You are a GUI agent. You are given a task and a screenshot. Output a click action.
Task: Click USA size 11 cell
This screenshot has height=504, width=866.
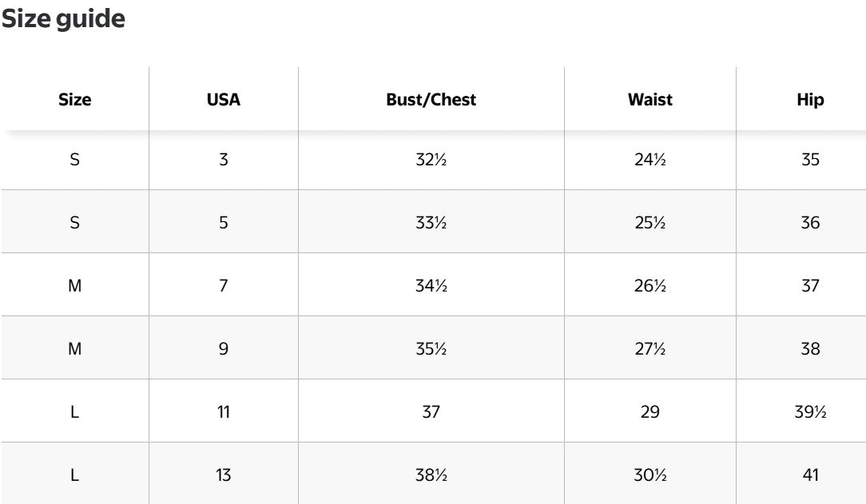tap(224, 412)
